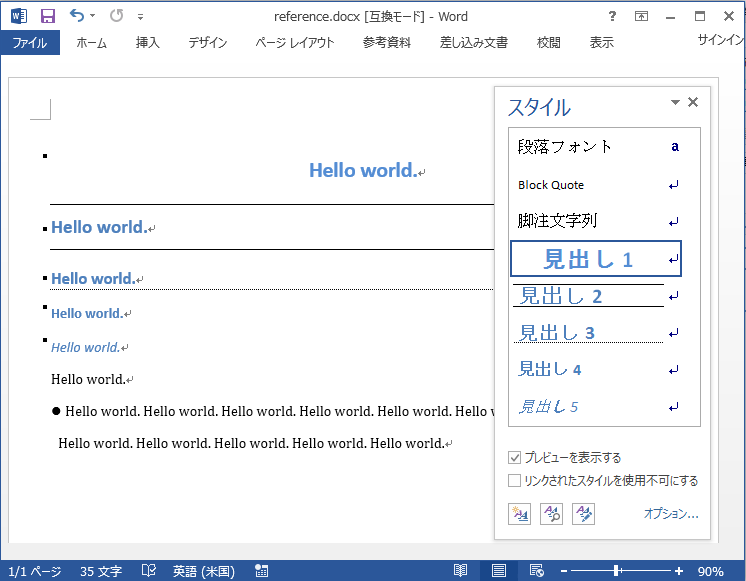The width and height of the screenshot is (746, 581).
Task: Open the Style Inspector icon button
Action: click(551, 514)
